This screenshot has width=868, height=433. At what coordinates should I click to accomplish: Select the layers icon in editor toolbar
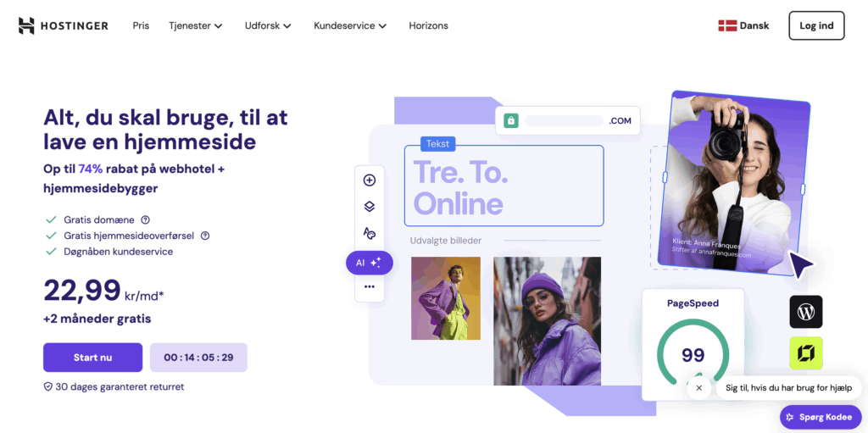[370, 207]
